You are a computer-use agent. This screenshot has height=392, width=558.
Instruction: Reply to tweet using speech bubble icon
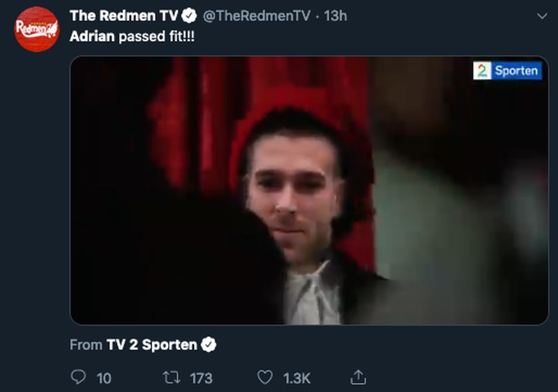pos(79,377)
